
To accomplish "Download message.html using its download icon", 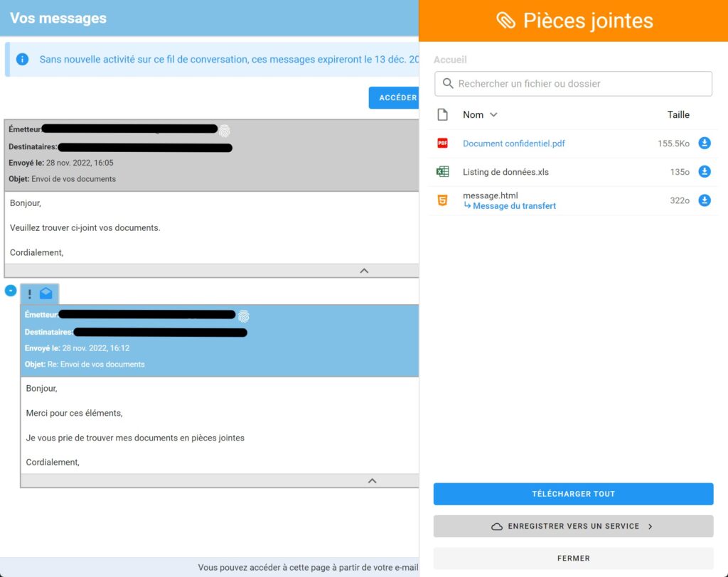I will [x=705, y=200].
